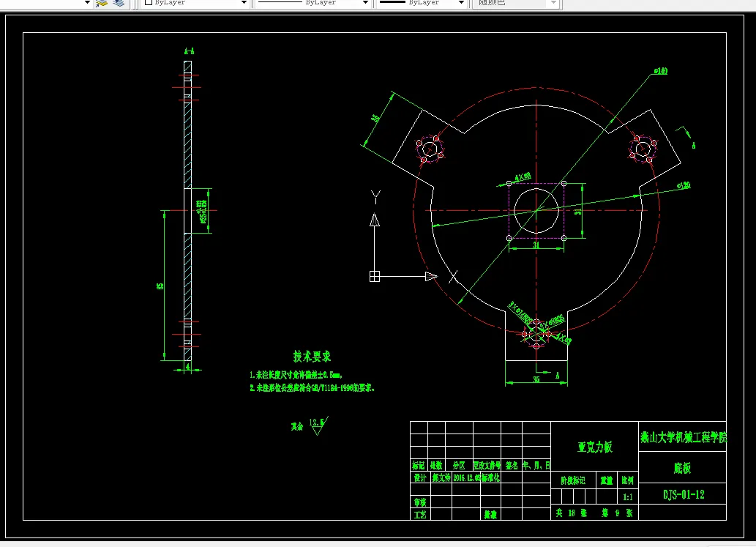
Task: Click the UCS origin square marker
Action: pos(375,276)
